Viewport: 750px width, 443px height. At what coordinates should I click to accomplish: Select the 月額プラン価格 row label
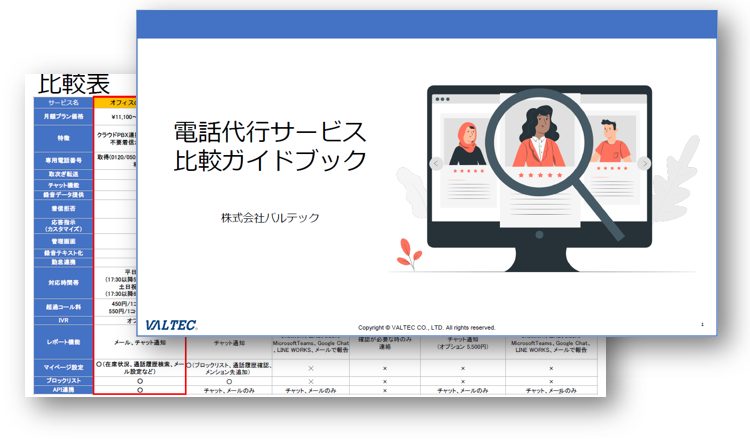64,117
